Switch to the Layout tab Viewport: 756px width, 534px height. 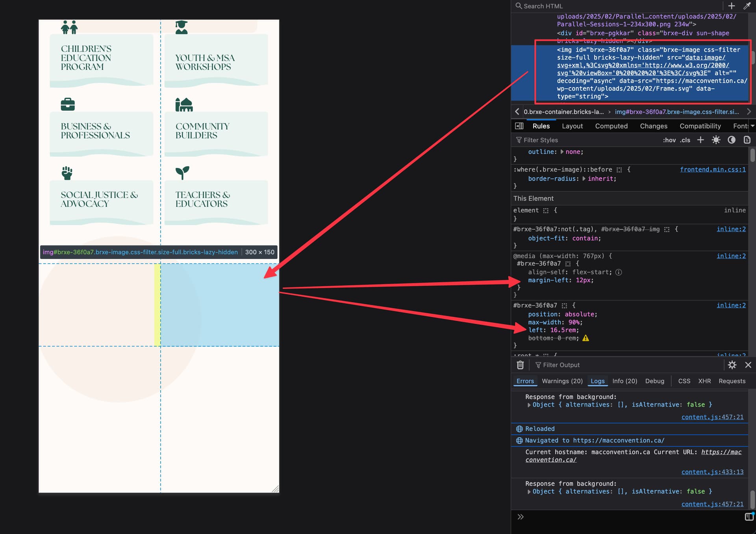coord(572,126)
